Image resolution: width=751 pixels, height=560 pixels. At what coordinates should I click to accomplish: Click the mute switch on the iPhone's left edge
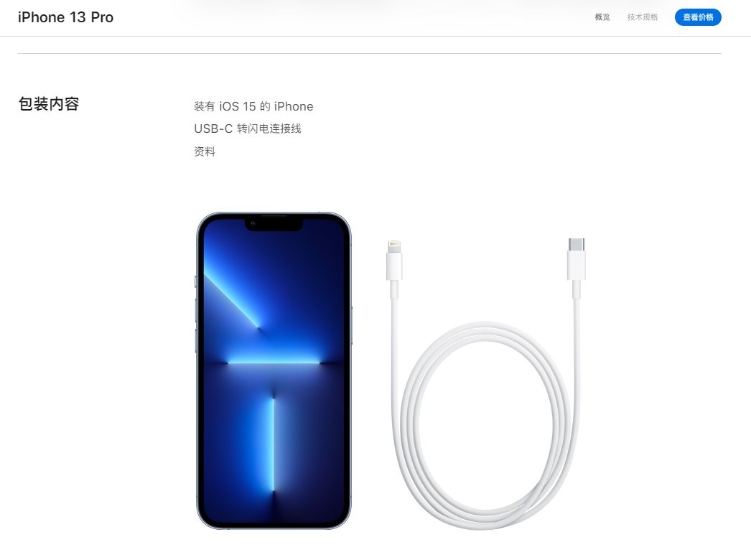tap(196, 281)
